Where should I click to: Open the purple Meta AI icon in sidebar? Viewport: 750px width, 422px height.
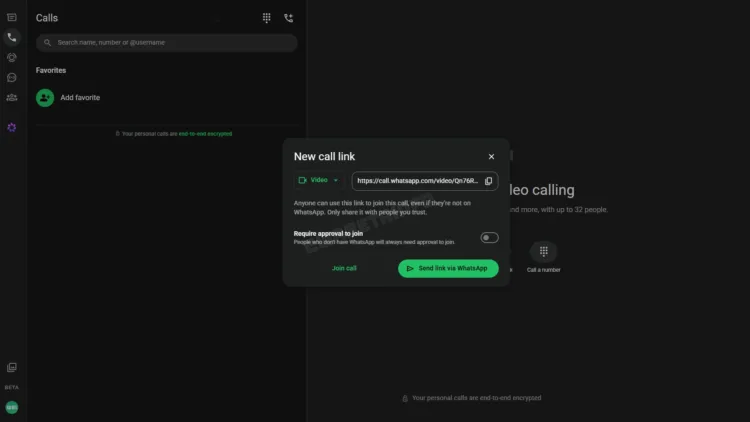pos(11,127)
